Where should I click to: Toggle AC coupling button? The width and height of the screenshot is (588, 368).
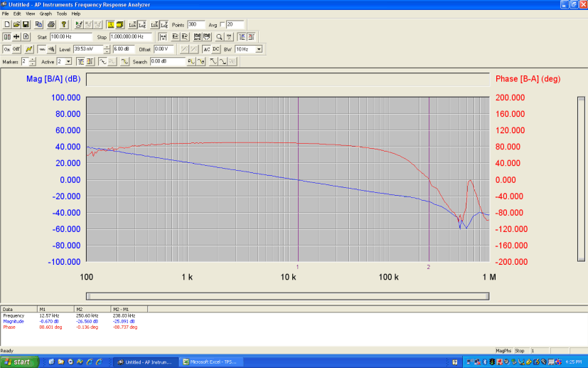[206, 49]
